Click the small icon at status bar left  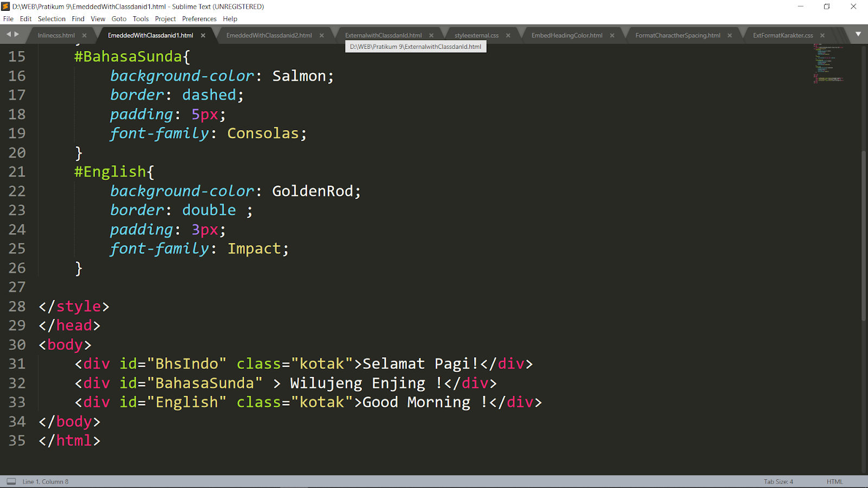click(11, 481)
